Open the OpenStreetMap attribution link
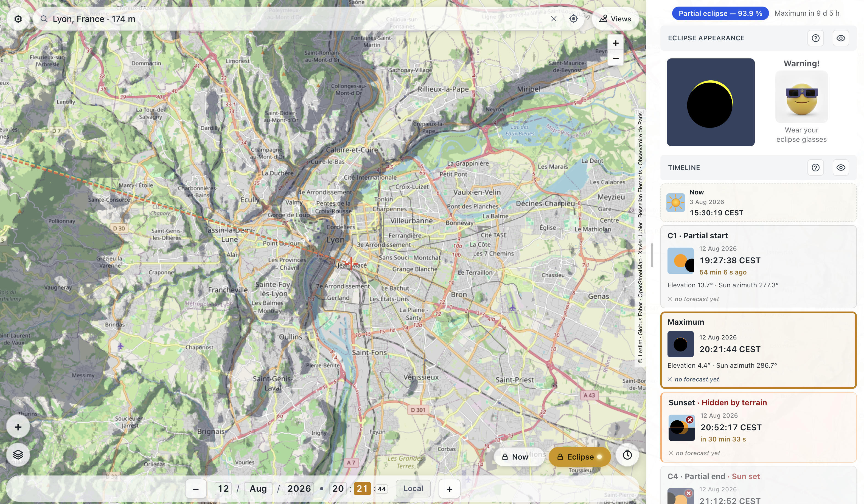Screen dimensions: 864x504 [x=640, y=278]
